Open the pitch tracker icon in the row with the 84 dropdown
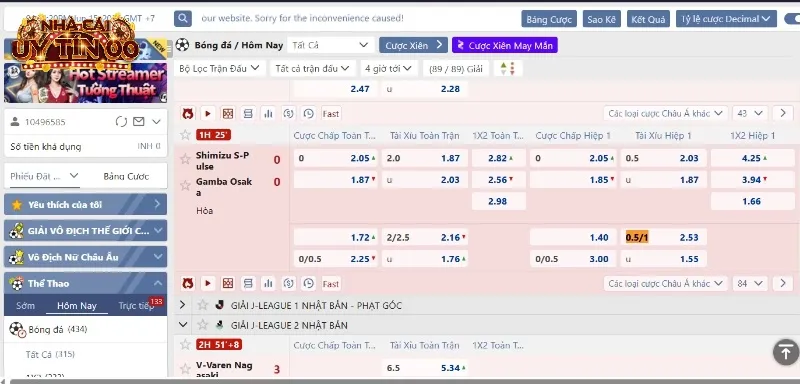The width and height of the screenshot is (800, 384). (x=228, y=284)
